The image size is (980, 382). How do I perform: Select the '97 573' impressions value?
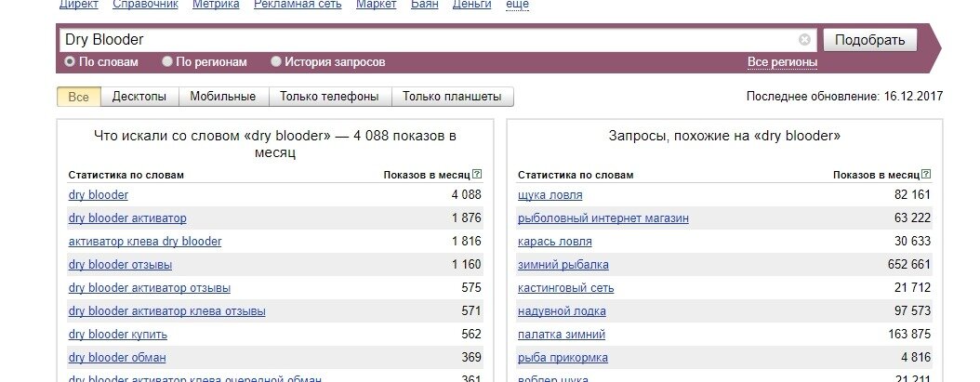tap(912, 310)
